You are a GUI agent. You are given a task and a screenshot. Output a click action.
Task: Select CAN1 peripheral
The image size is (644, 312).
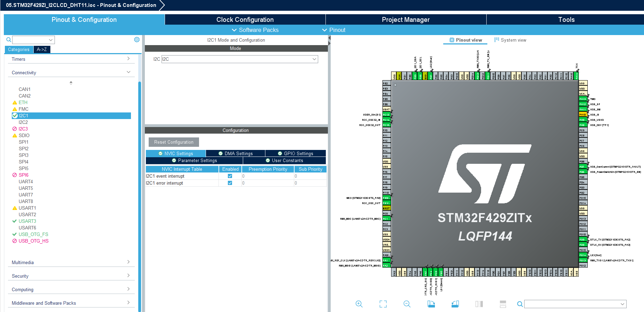click(x=25, y=89)
